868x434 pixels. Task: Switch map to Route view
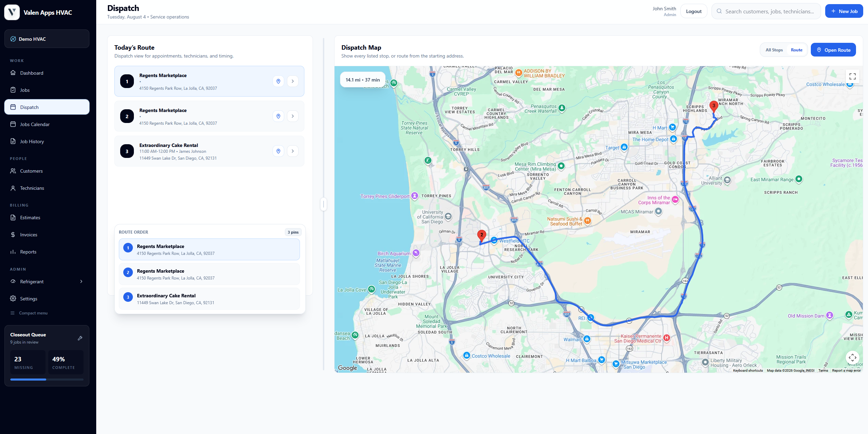(796, 50)
